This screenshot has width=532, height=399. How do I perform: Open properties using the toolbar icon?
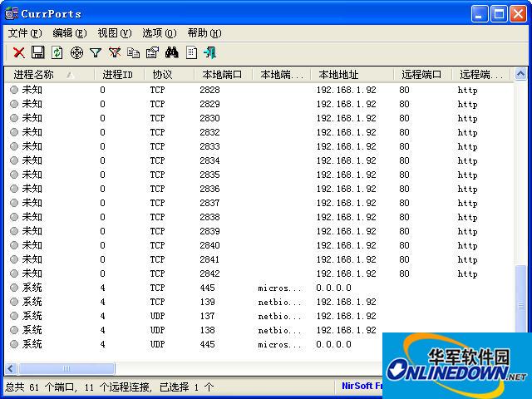152,52
